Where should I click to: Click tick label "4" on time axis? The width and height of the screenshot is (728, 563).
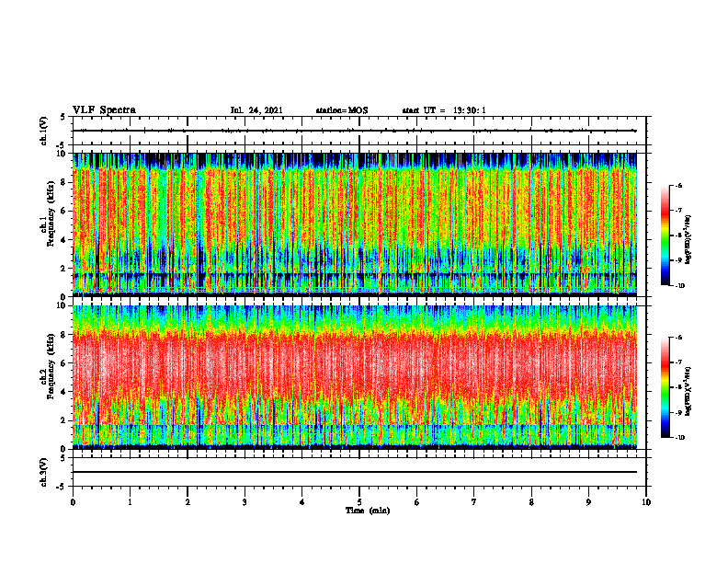pos(302,502)
